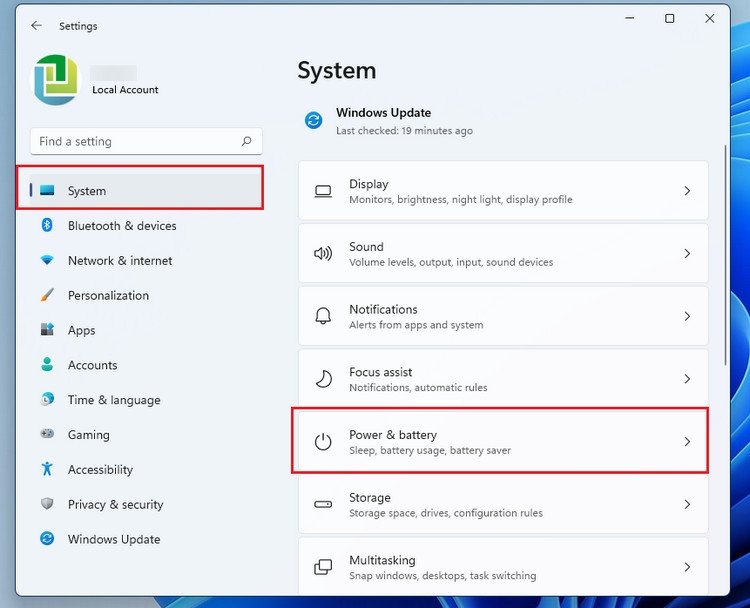Expand the Multitasking chevron
750x608 pixels.
[687, 567]
